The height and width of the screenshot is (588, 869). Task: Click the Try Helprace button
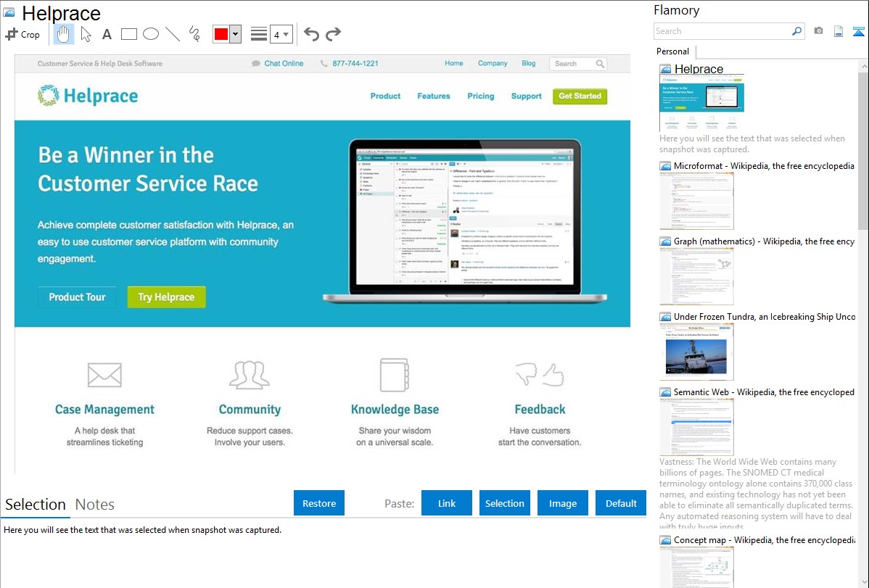(x=166, y=297)
